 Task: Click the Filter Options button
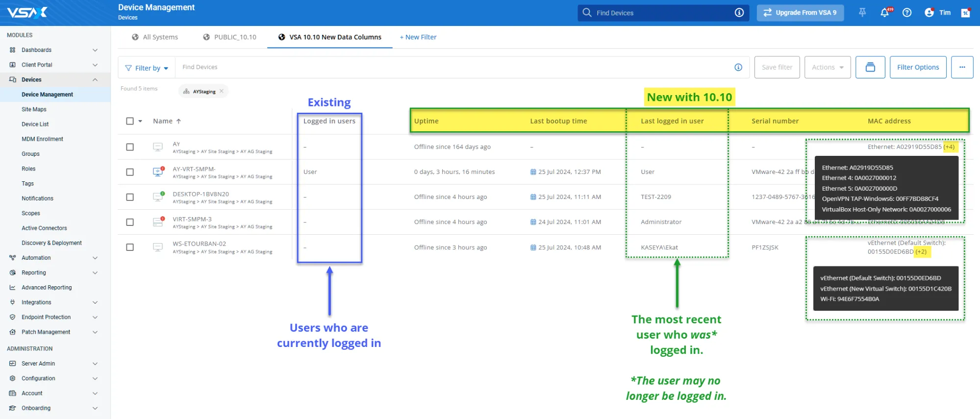tap(918, 67)
